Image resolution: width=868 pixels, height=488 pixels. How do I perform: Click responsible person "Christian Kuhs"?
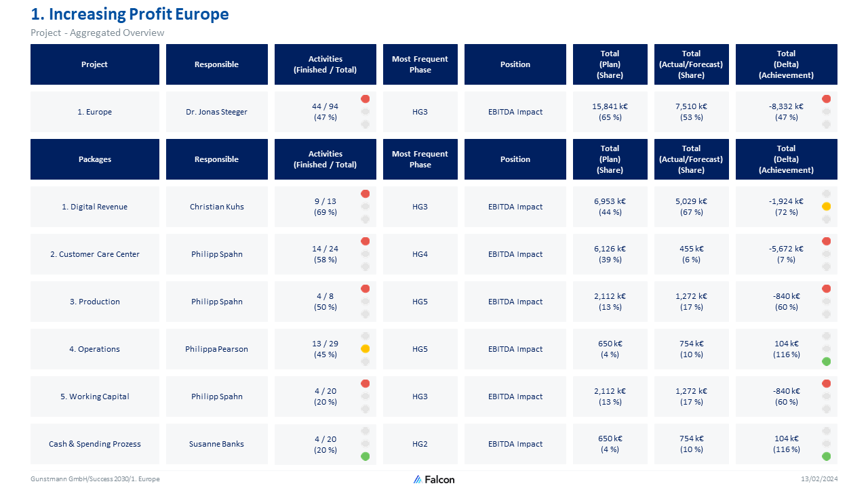216,206
